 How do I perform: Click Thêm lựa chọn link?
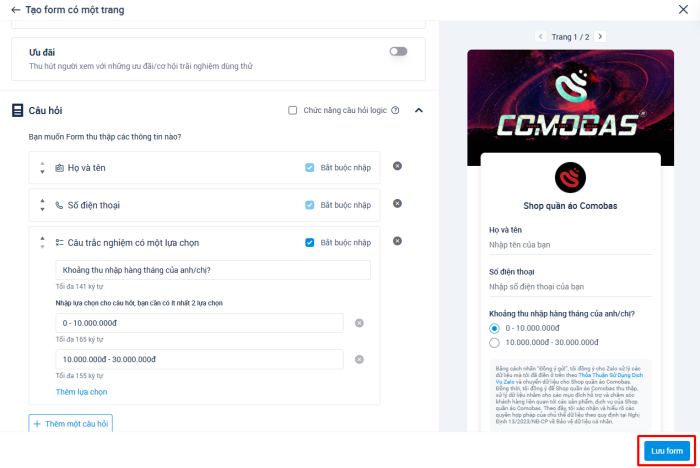[x=81, y=392]
